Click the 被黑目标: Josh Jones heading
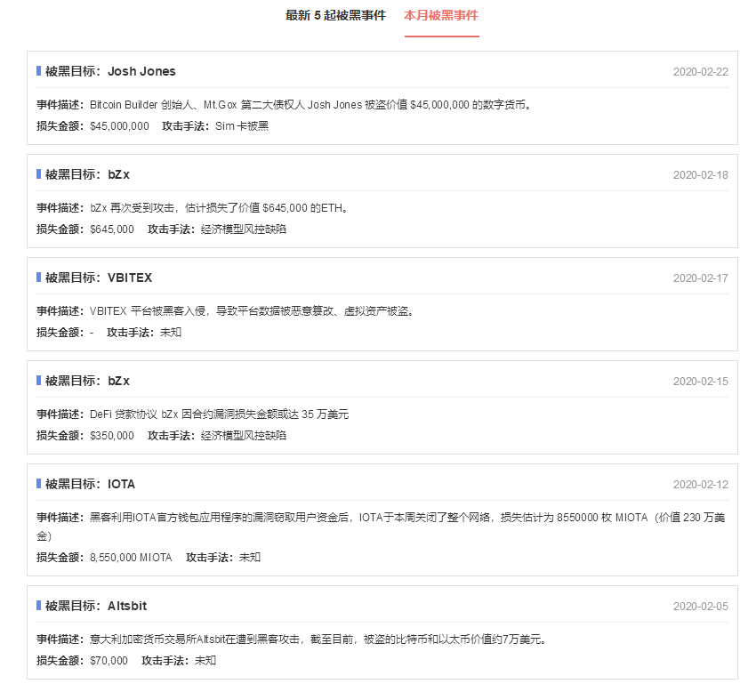This screenshot has width=756, height=700. pos(110,71)
